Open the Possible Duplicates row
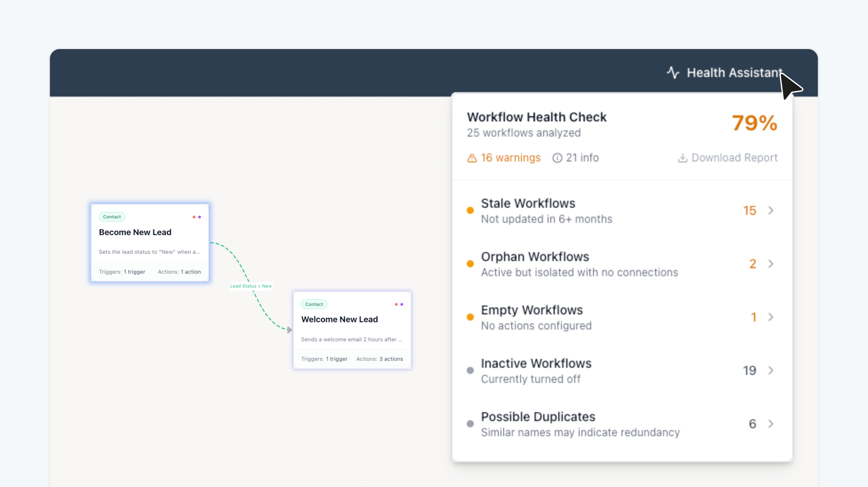 pos(622,424)
